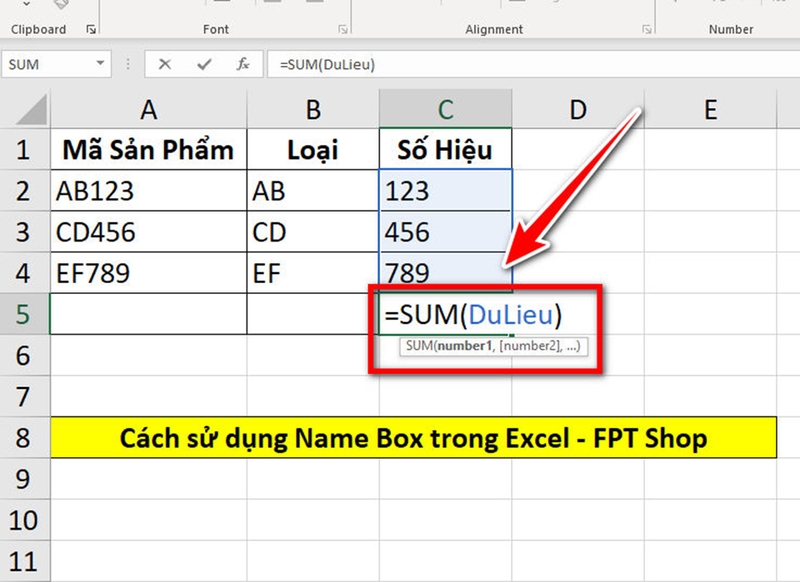Screen dimensions: 800x582
Task: Open the Clipboard dialog launcher icon
Action: click(90, 27)
